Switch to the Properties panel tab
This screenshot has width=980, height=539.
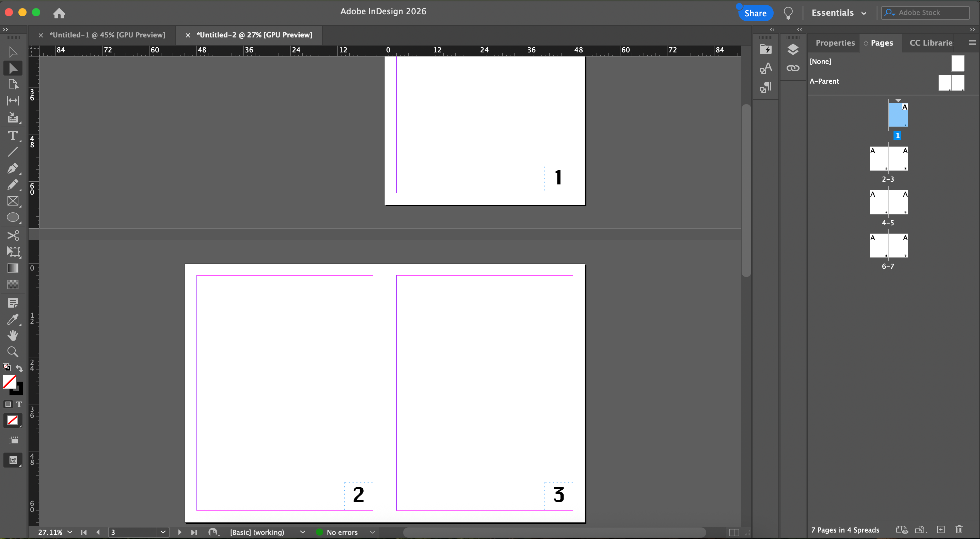(835, 43)
